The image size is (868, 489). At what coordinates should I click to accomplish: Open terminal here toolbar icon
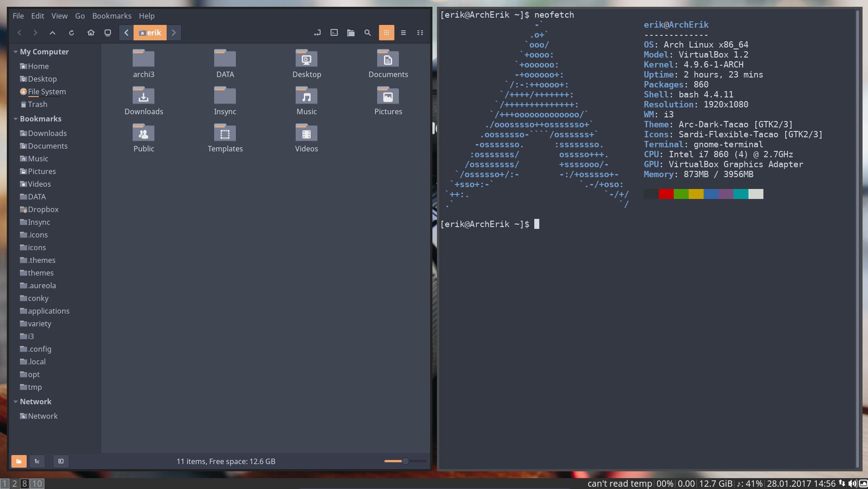[334, 33]
